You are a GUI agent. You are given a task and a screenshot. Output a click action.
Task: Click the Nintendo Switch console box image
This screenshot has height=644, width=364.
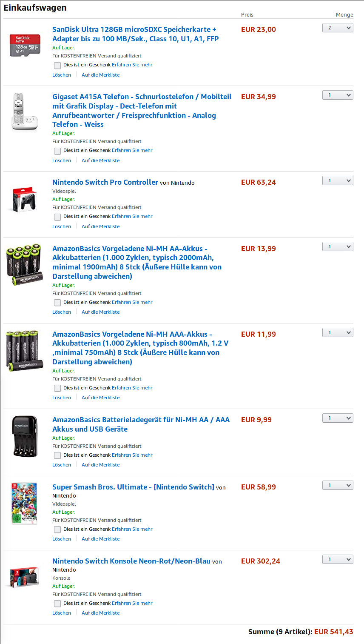25,577
